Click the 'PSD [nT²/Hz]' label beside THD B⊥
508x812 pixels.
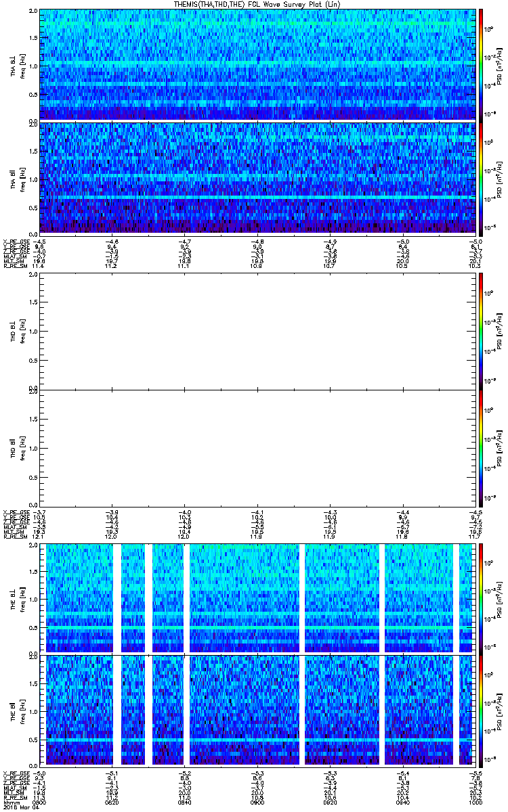tap(501, 332)
